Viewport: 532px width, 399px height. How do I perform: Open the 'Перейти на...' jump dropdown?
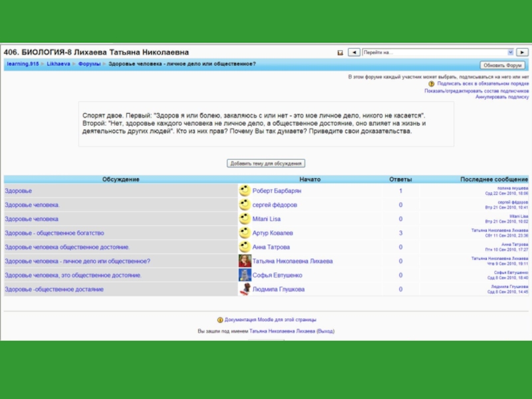click(x=438, y=53)
